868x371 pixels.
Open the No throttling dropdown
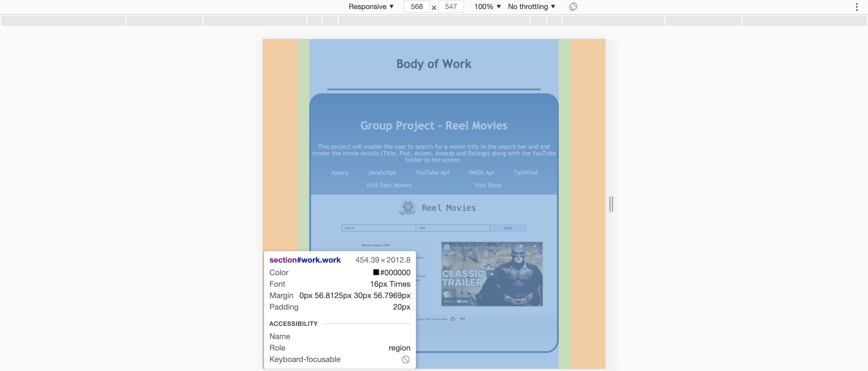click(531, 7)
